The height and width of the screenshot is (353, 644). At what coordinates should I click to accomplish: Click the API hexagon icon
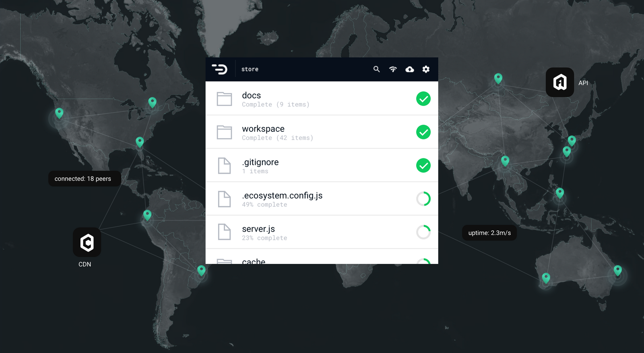(559, 82)
